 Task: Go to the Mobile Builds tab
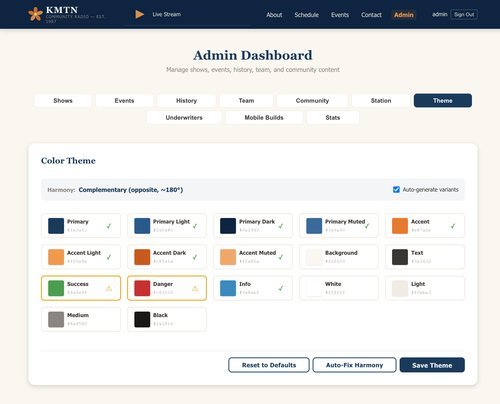pyautogui.click(x=264, y=117)
